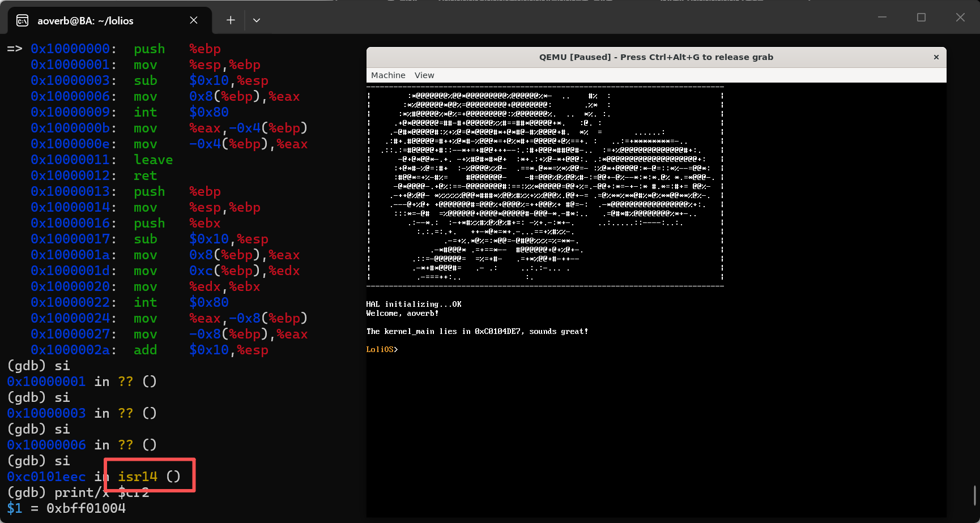Open the View menu in QEMU

tap(424, 75)
